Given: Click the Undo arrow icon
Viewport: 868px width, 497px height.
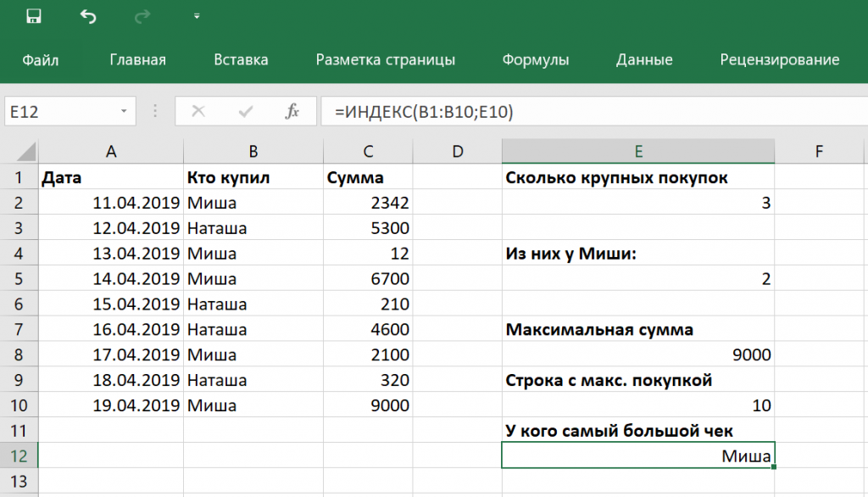Looking at the screenshot, I should click(89, 14).
